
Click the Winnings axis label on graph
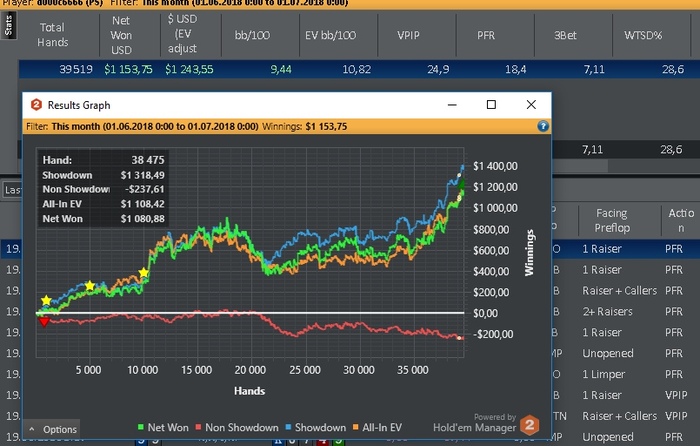coord(529,253)
